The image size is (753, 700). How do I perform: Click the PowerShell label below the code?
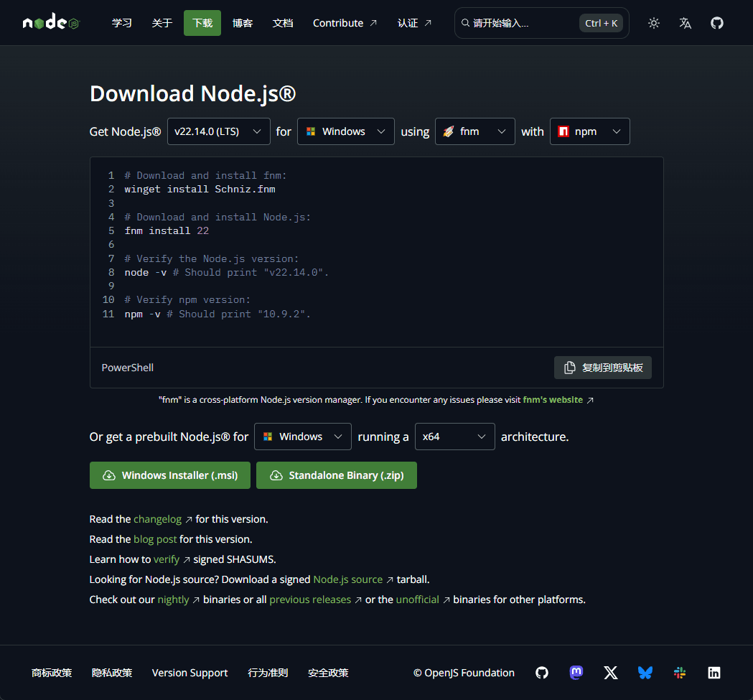pos(128,368)
